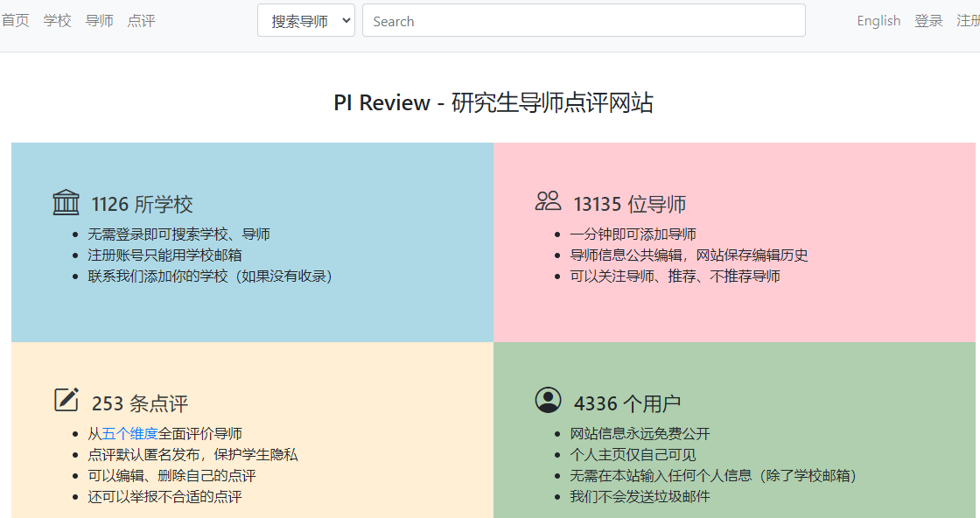Go to the 导师 navigation item
This screenshot has height=518, width=980.
(x=99, y=19)
